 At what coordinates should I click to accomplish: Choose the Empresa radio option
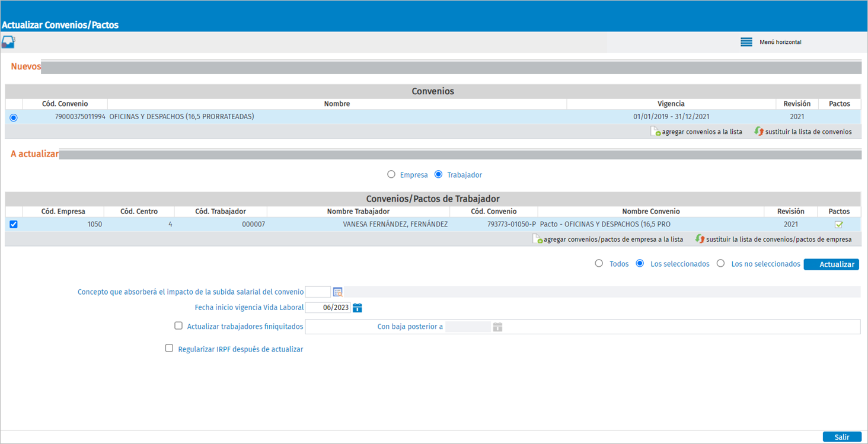click(391, 174)
